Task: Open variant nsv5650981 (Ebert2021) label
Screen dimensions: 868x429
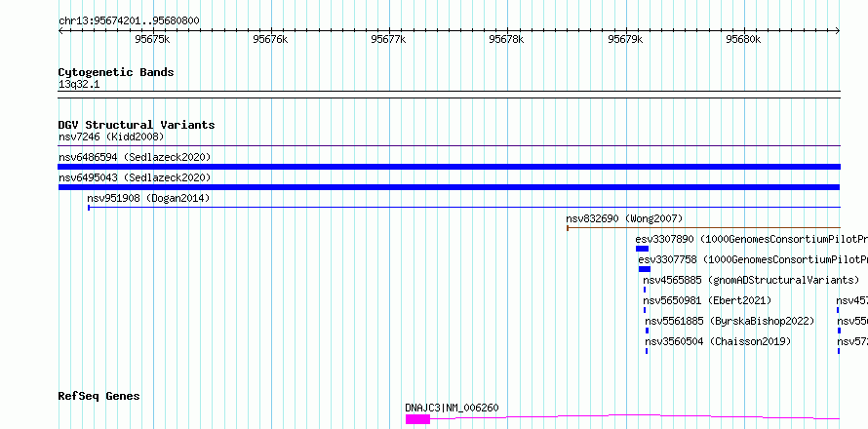Action: pos(707,300)
